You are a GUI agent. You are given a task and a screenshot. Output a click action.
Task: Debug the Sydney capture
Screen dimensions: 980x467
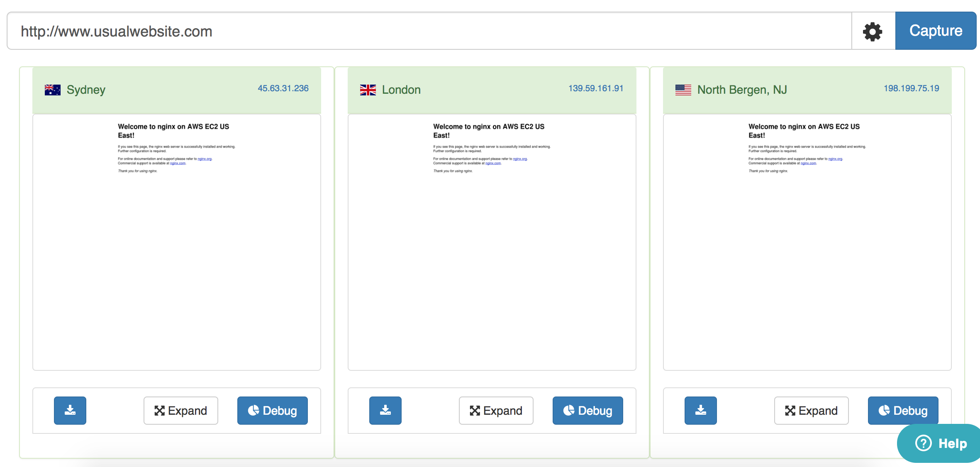tap(273, 410)
